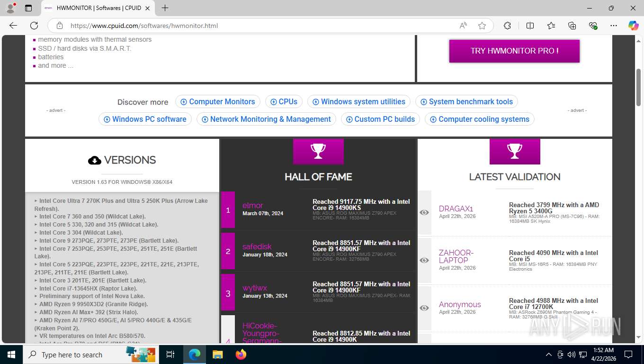The height and width of the screenshot is (364, 644).
Task: Open the volume speaker tray icon
Action: coord(571,355)
